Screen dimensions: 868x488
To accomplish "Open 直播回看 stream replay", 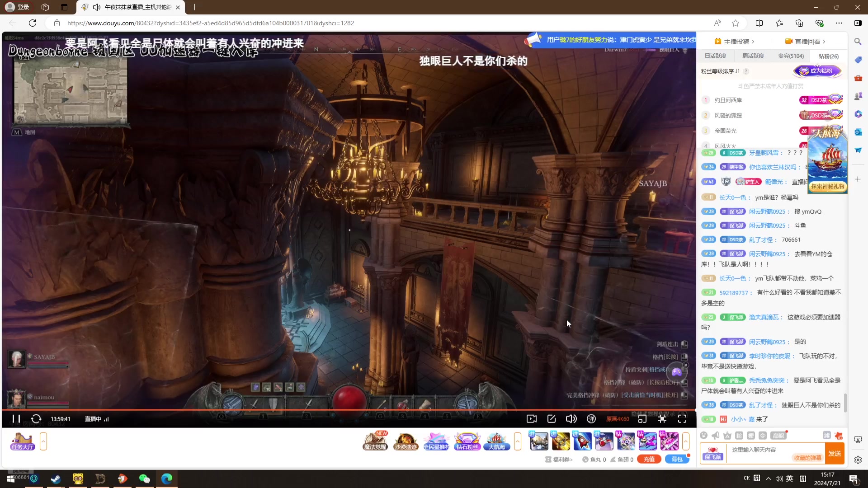I will click(805, 41).
